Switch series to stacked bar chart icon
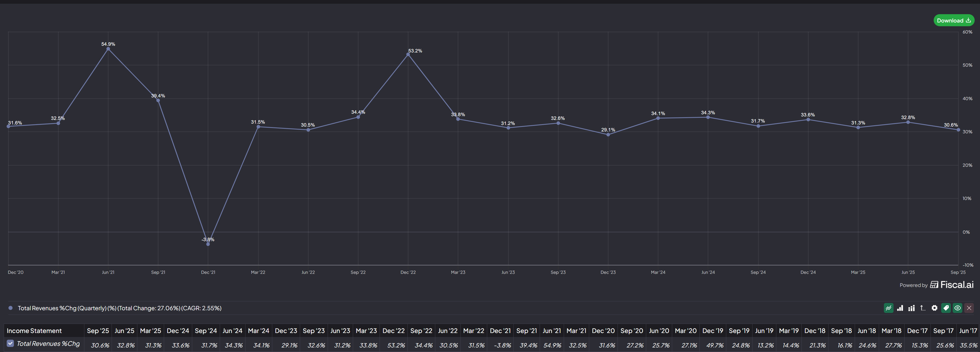Screen dimensions: 980x352 pyautogui.click(x=911, y=308)
